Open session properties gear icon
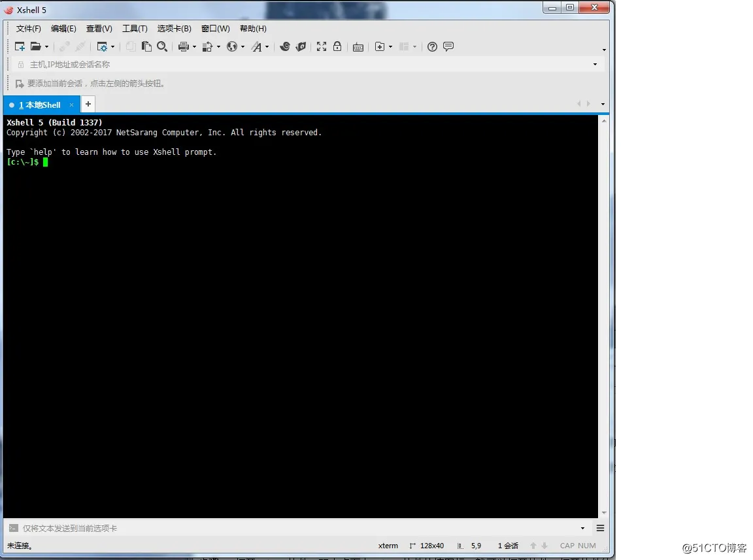This screenshot has height=560, width=753. (x=102, y=46)
